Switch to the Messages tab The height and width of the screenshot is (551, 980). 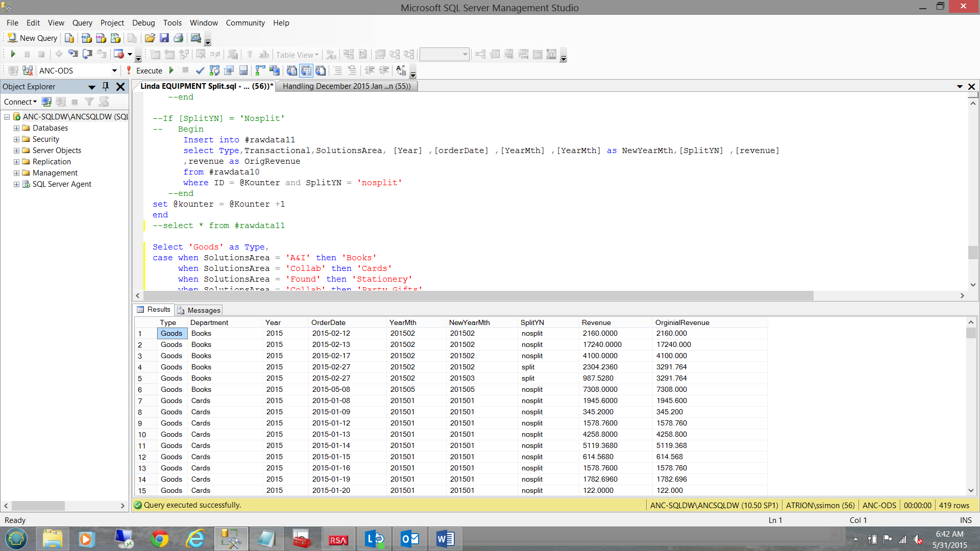tap(199, 310)
